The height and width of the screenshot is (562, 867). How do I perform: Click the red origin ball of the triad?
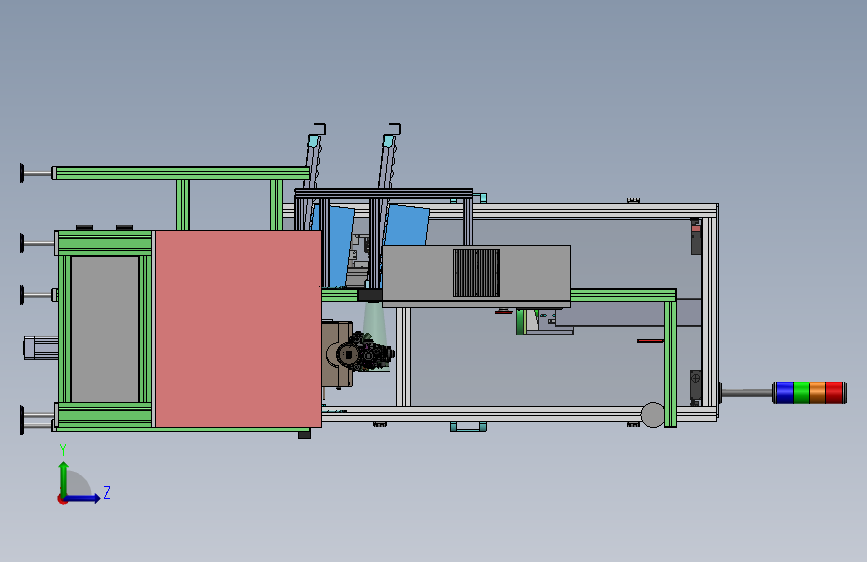[x=62, y=499]
